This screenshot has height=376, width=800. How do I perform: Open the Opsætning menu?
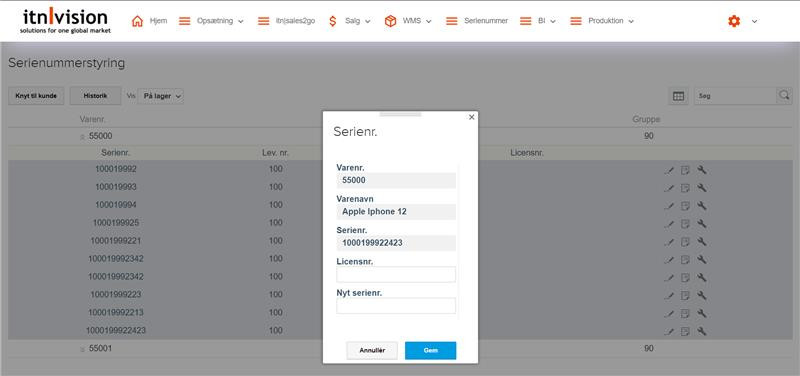pos(211,21)
